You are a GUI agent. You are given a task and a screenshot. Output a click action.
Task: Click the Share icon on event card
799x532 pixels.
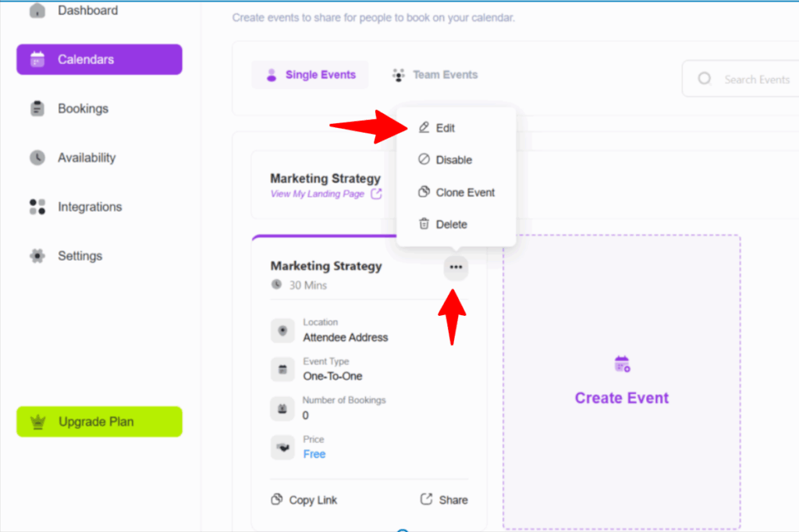pos(427,500)
